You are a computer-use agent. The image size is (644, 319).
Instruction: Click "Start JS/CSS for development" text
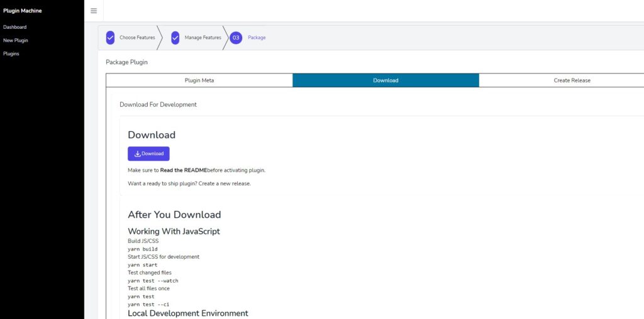[164, 257]
